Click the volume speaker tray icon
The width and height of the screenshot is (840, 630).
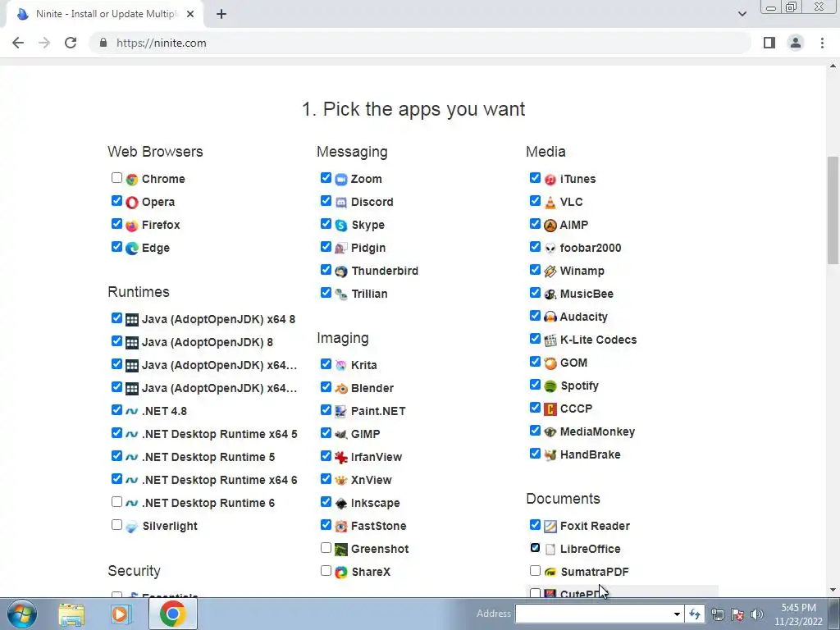[x=756, y=614]
